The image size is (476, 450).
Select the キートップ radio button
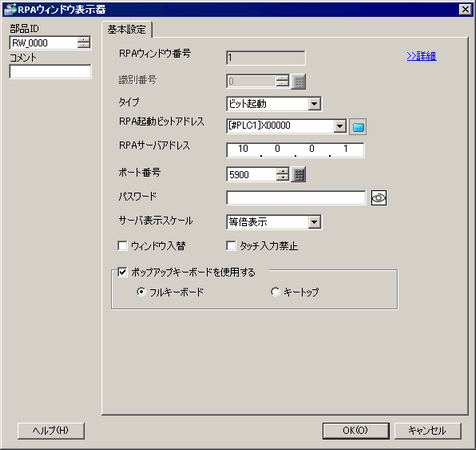point(275,292)
